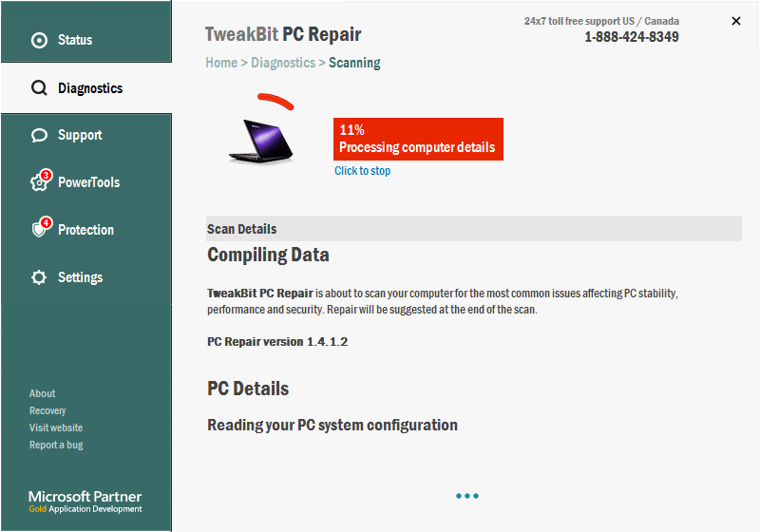760x532 pixels.
Task: Click the Status target icon
Action: point(39,40)
